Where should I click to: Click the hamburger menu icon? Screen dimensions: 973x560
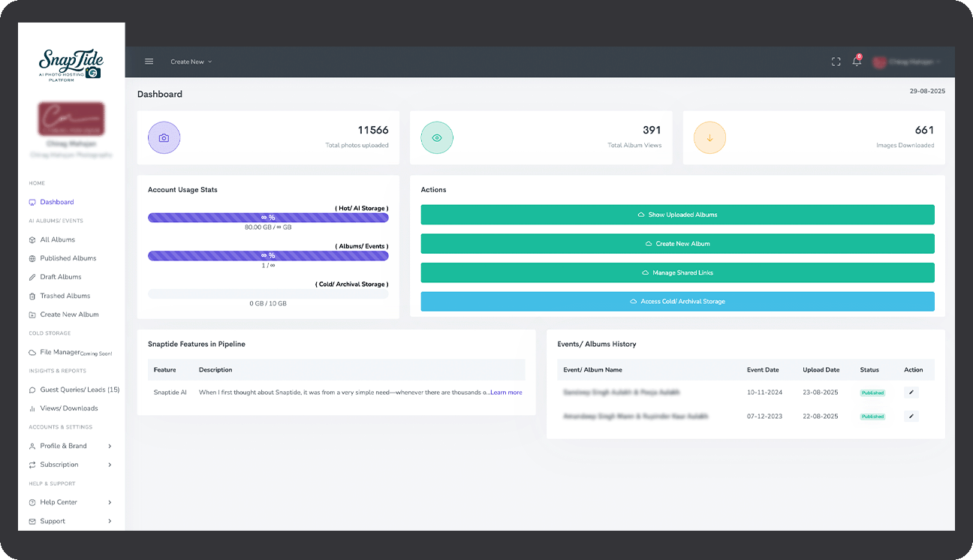pyautogui.click(x=149, y=62)
